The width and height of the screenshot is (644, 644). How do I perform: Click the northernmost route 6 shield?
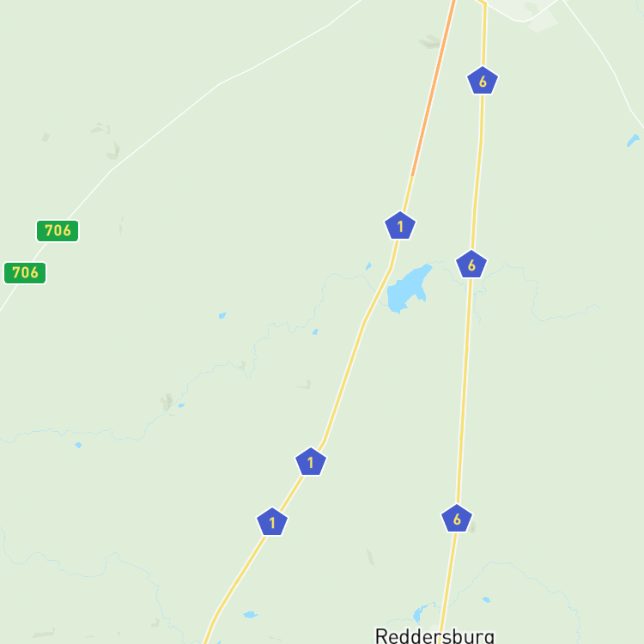[x=483, y=81]
